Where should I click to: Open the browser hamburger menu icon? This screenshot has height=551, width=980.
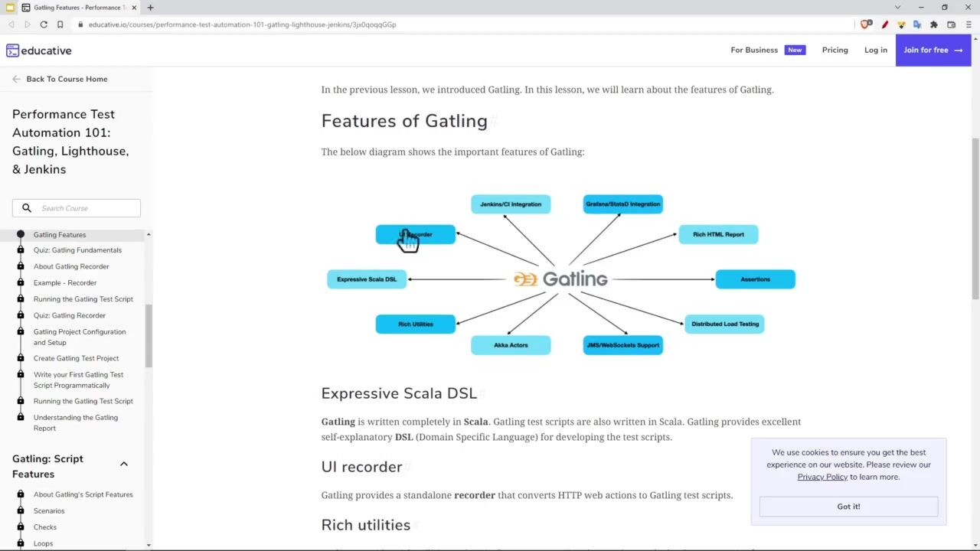968,24
